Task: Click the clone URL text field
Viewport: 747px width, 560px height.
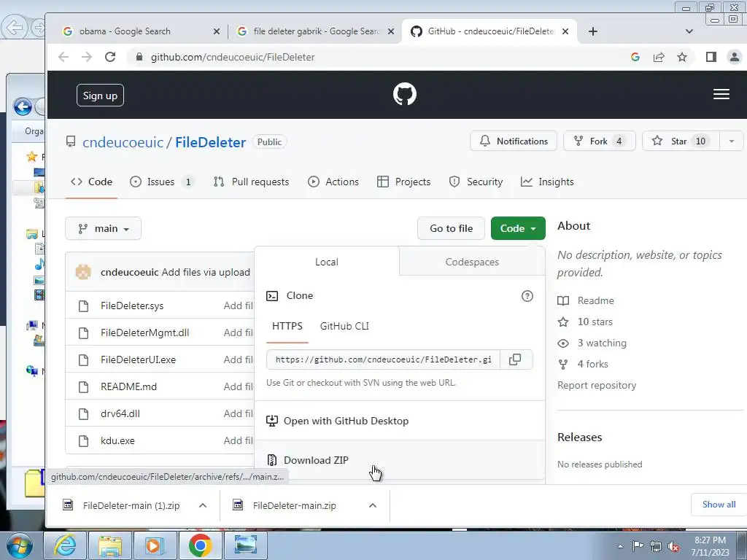Action: pos(384,359)
